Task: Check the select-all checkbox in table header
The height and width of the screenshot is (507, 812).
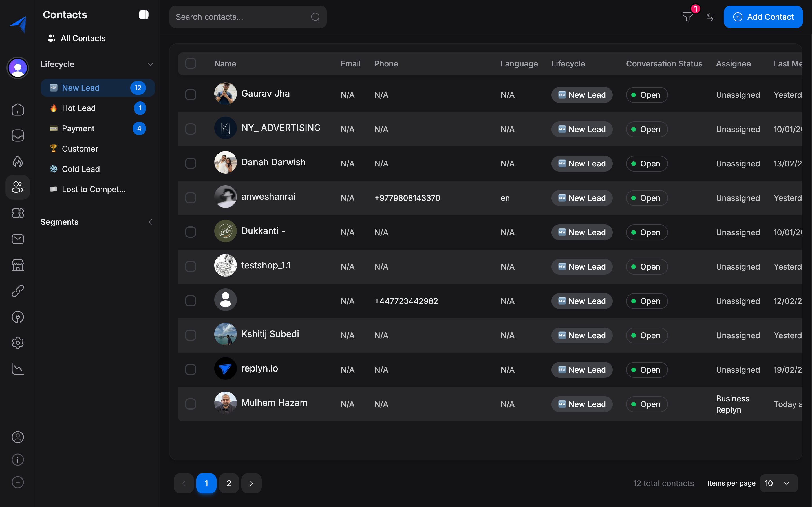Action: click(x=191, y=63)
